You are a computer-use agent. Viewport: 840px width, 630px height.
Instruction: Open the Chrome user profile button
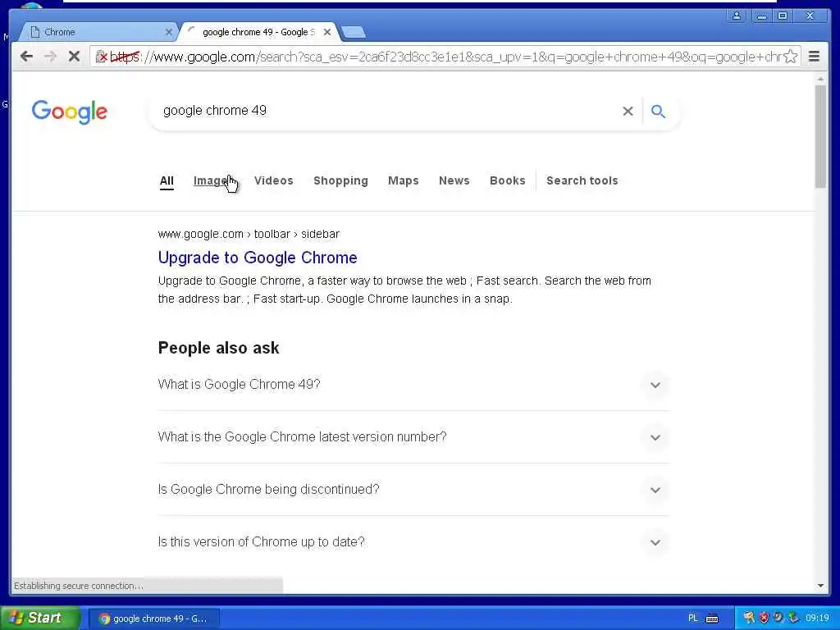[737, 16]
